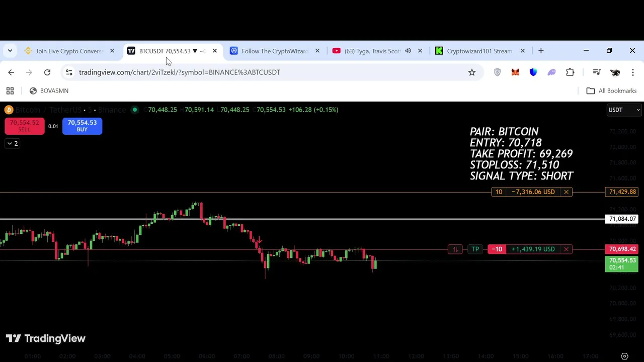Open the tab search dropdown arrow
Viewport: 644px width, 362px height.
[10, 51]
